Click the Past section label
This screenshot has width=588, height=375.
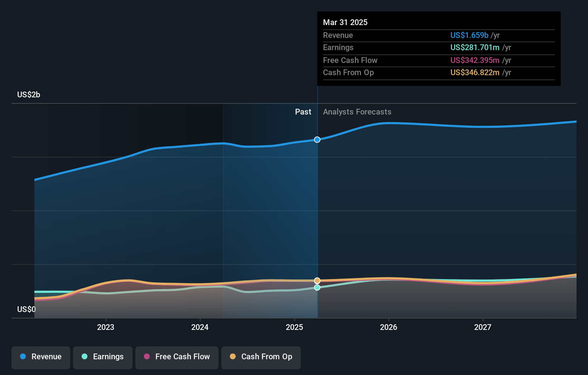tap(303, 112)
